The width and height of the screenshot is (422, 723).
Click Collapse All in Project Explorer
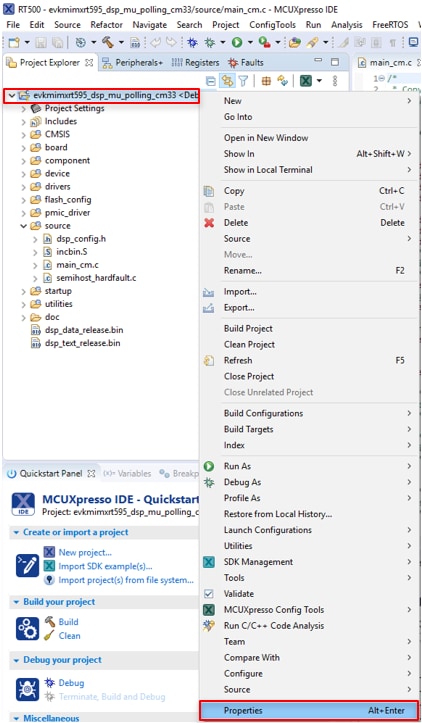(x=210, y=81)
